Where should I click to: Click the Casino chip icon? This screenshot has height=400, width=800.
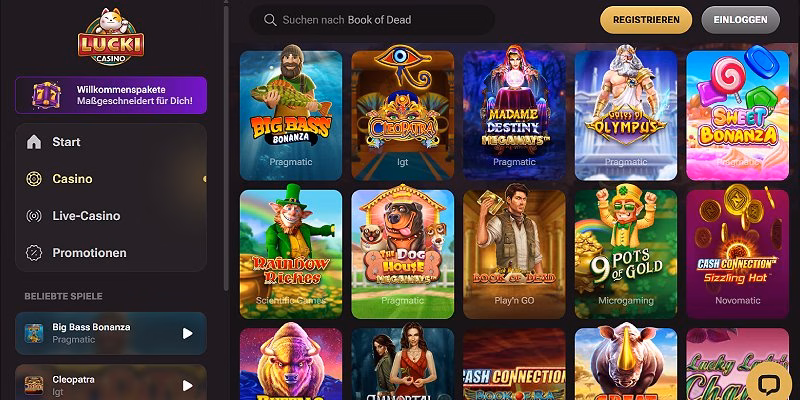[34, 179]
